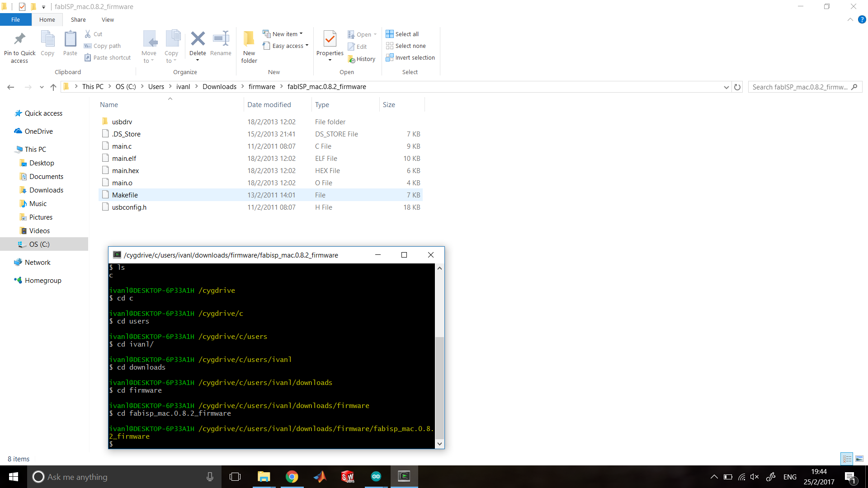Select Network in navigation pane
Screen dimensions: 868x488
click(38, 262)
